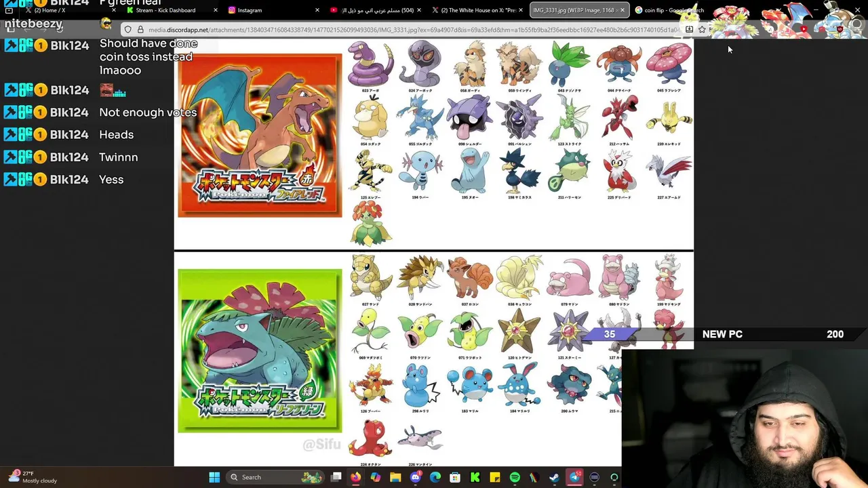Viewport: 868px width, 488px height.
Task: Close The White House on X tab
Action: coord(521,10)
